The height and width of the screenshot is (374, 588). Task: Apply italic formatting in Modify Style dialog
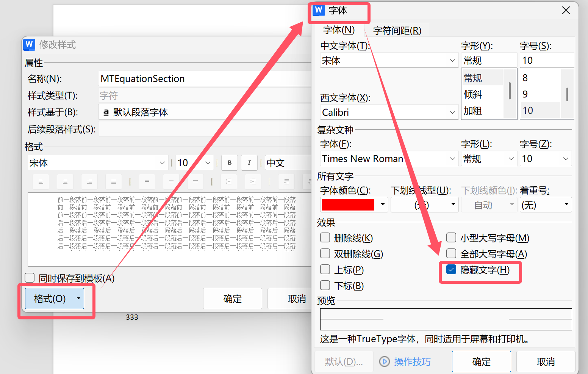(x=249, y=162)
